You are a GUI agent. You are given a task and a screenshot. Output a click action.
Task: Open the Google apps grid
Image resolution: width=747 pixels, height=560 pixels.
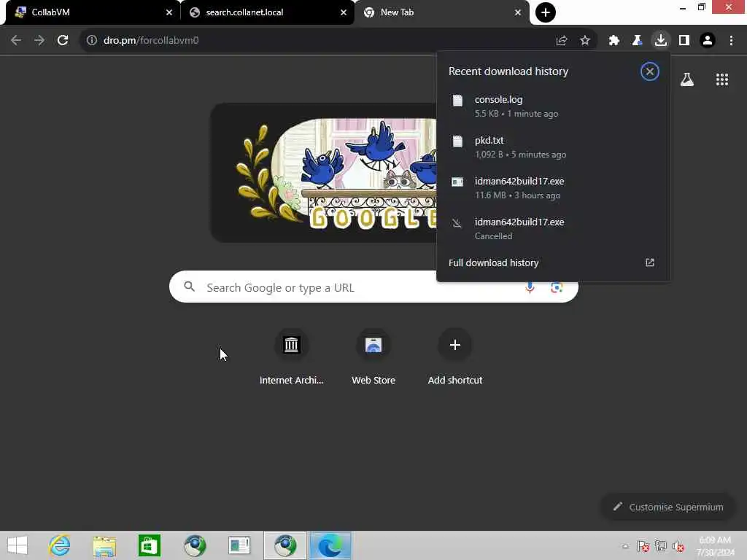tap(721, 79)
